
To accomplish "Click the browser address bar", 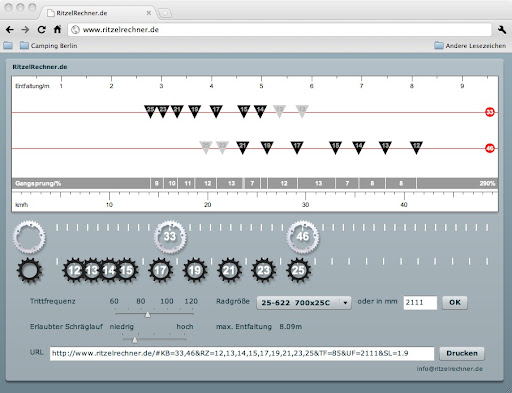I will coord(280,30).
